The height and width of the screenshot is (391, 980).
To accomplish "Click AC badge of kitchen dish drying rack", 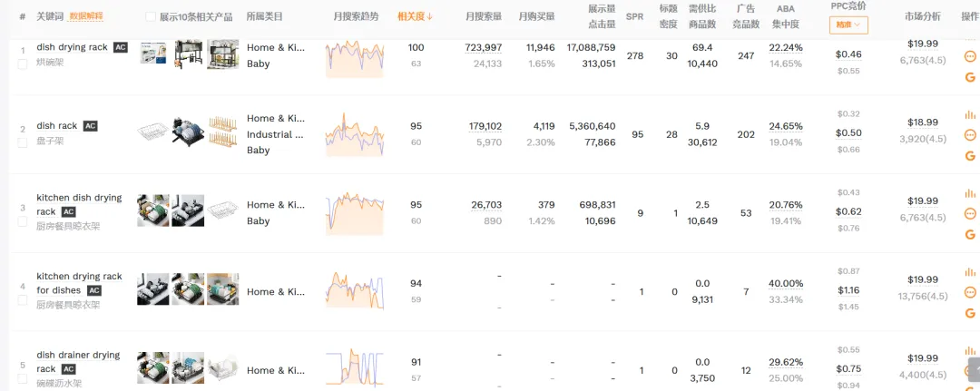I will (x=69, y=212).
